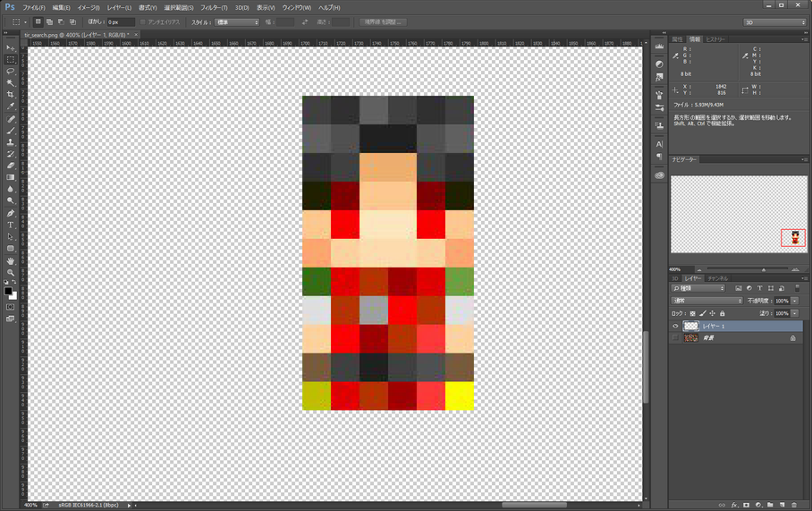Select the Pen tool
This screenshot has width=812, height=511.
(11, 213)
